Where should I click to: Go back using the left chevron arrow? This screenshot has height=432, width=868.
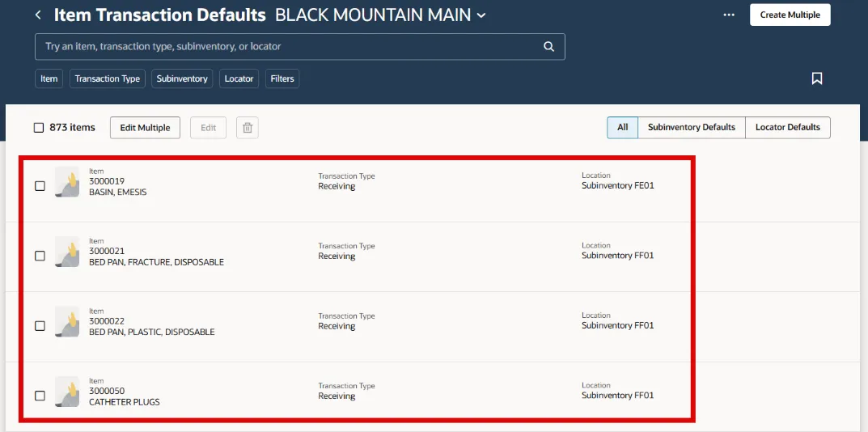(38, 15)
